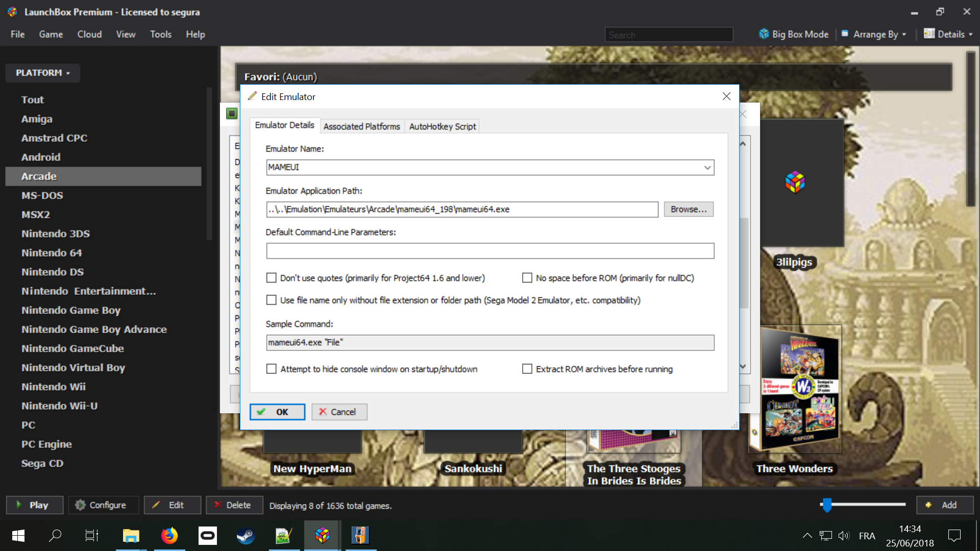This screenshot has width=980, height=551.
Task: Click the Delete button
Action: click(234, 505)
